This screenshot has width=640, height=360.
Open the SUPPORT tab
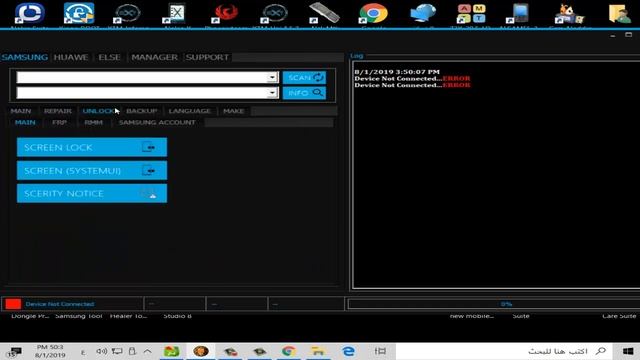207,57
